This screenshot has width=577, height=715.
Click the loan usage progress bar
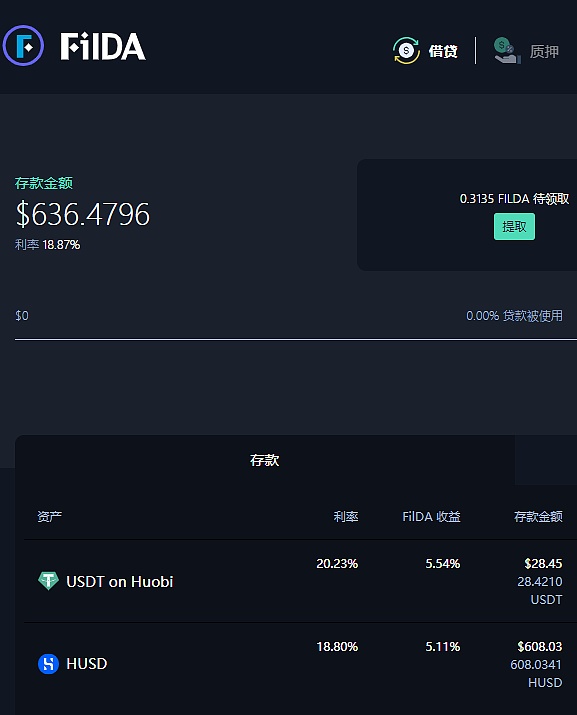click(x=296, y=339)
